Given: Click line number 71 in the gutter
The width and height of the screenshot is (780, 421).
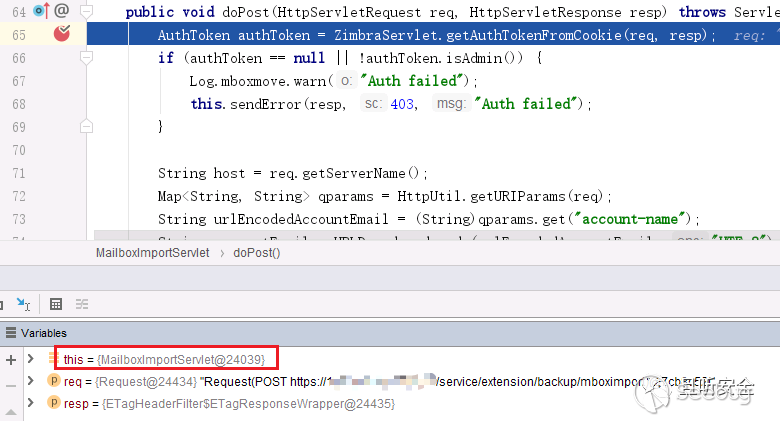Looking at the screenshot, I should (x=19, y=173).
